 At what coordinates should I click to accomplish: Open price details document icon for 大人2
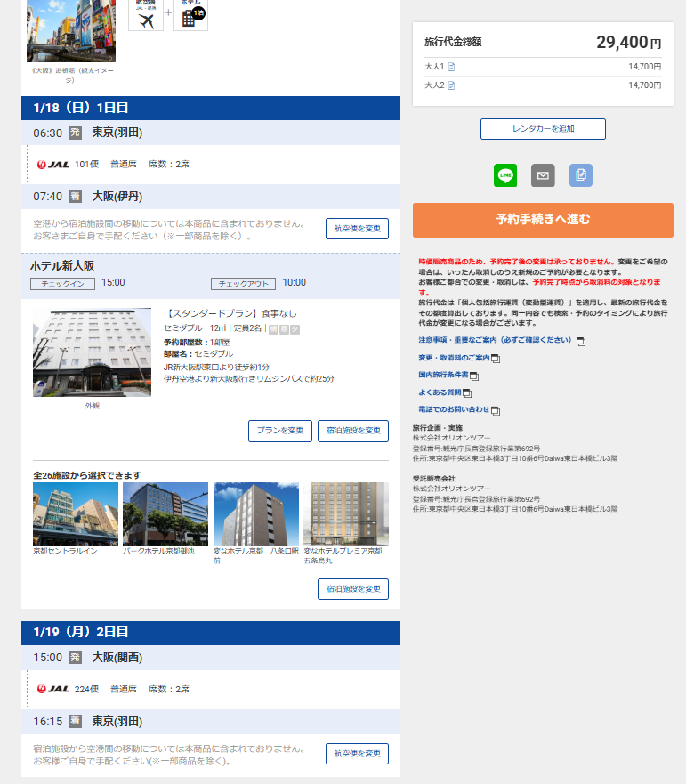coord(451,85)
